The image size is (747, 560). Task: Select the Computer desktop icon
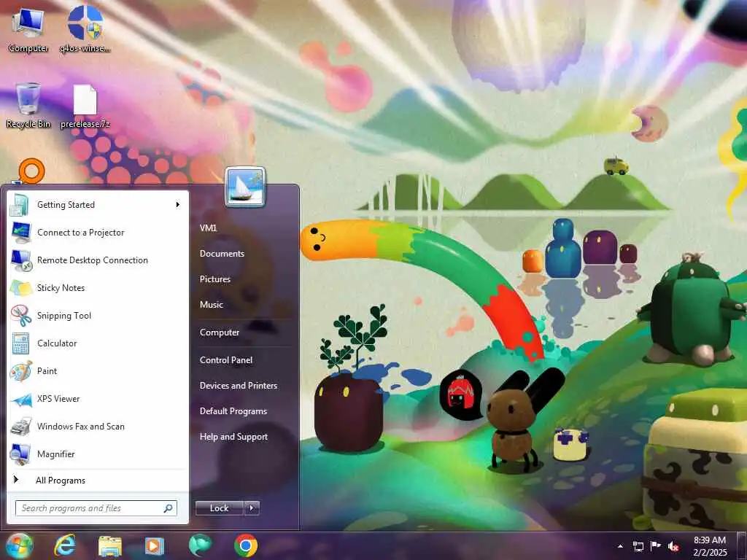pos(28,30)
